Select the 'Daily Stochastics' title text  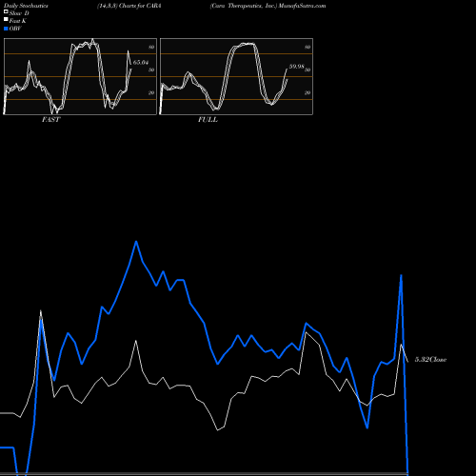tap(26, 6)
